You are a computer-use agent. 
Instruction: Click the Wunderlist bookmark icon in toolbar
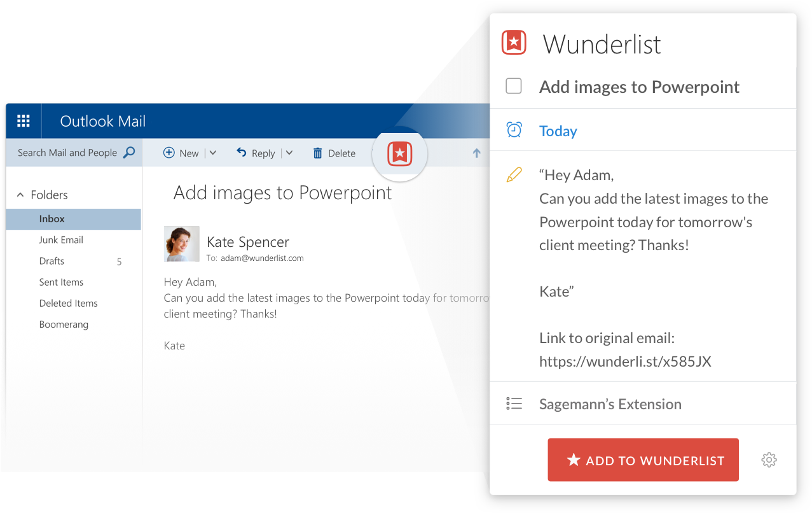click(x=400, y=153)
